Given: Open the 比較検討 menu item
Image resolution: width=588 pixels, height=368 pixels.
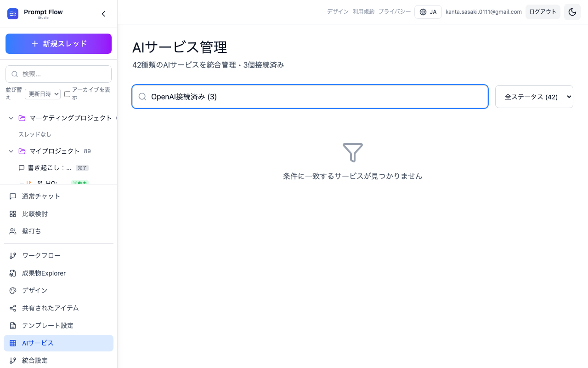Looking at the screenshot, I should click(x=58, y=214).
